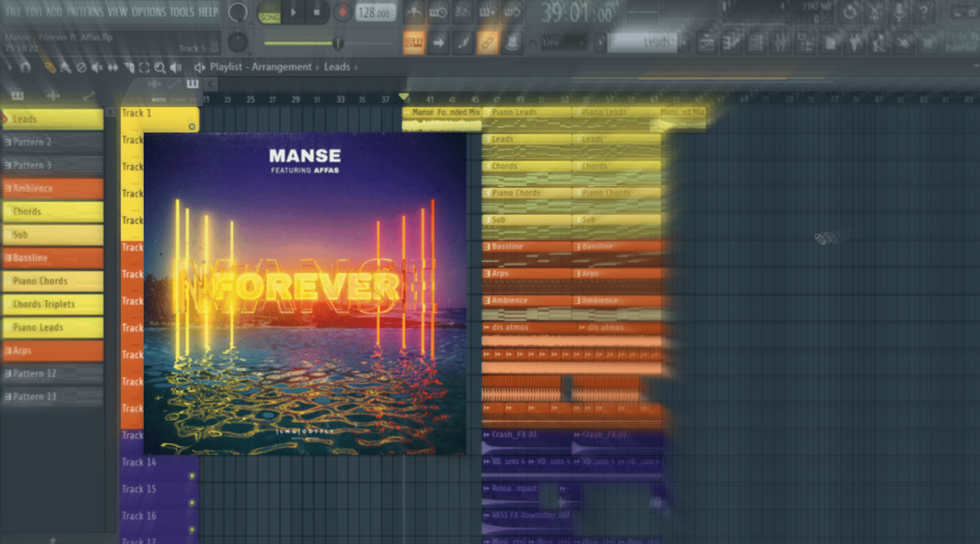Open the Channel rack view icon
980x544 pixels.
757,43
